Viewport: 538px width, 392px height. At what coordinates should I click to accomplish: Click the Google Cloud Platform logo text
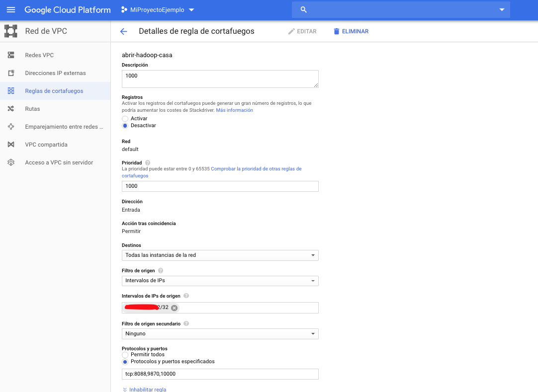click(68, 10)
